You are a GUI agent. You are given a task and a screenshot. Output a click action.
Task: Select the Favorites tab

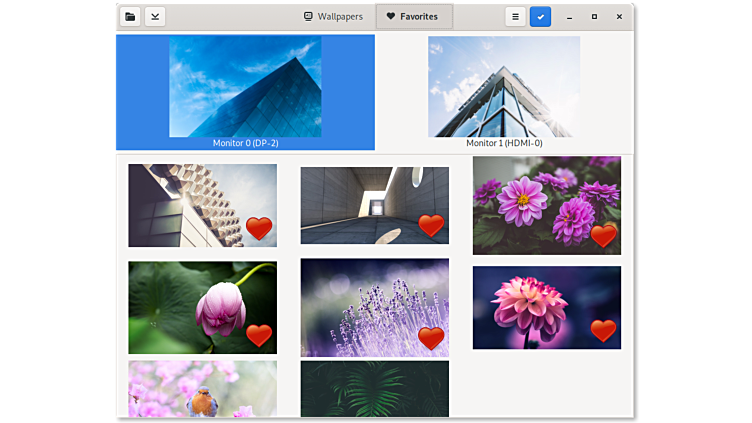[x=413, y=16]
